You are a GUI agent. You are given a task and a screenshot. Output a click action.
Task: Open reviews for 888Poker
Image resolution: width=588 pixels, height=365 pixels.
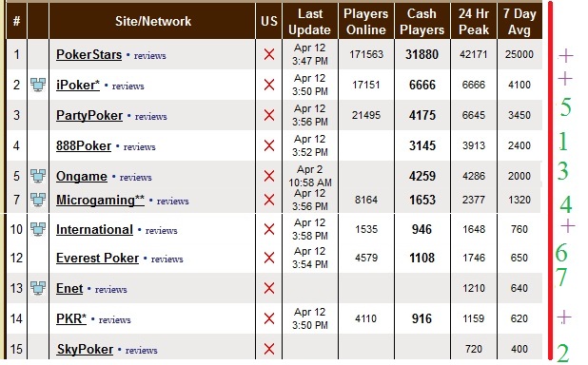click(140, 147)
